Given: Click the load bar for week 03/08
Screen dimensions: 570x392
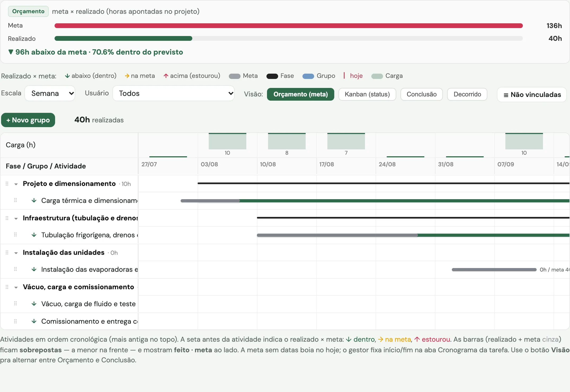Looking at the screenshot, I should [x=228, y=141].
